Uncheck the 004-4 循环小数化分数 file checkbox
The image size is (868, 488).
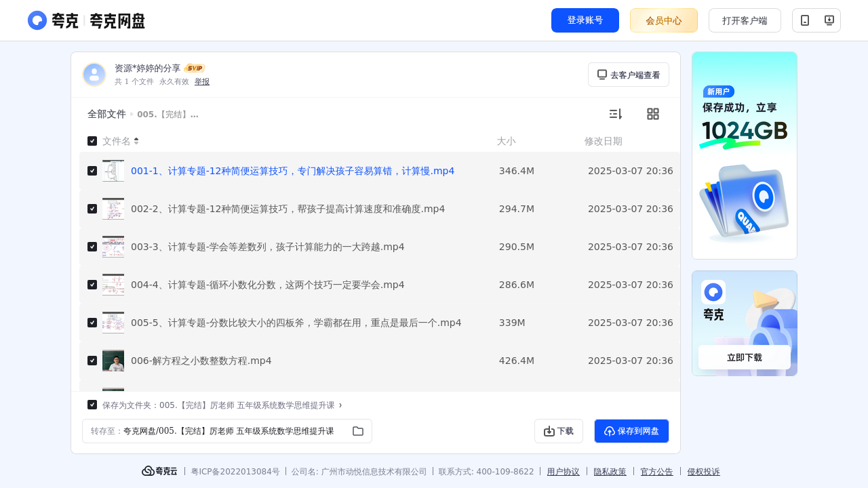92,285
